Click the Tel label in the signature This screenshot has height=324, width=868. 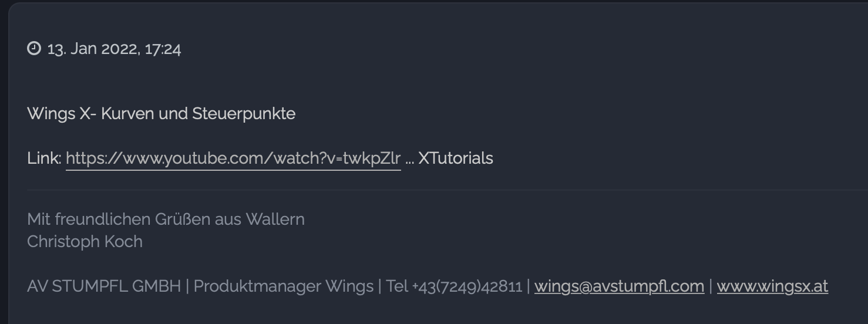[x=396, y=286]
